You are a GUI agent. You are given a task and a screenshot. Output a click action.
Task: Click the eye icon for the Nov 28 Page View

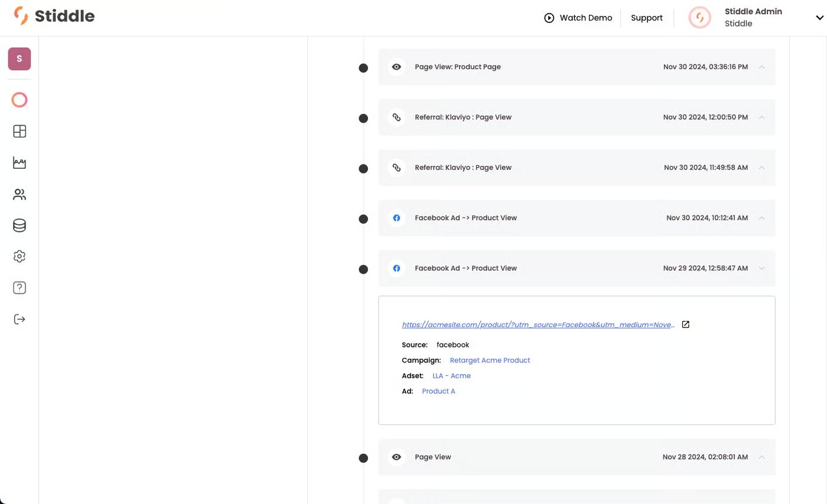pos(396,457)
